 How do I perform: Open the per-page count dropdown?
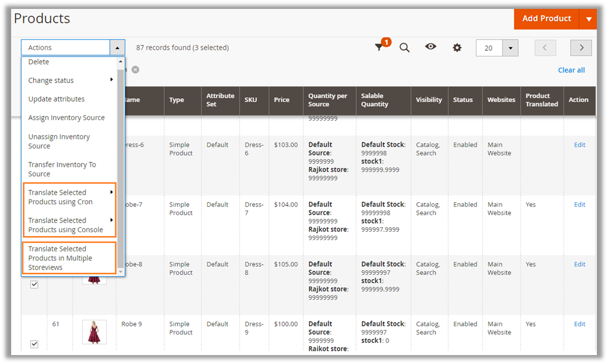tap(510, 48)
